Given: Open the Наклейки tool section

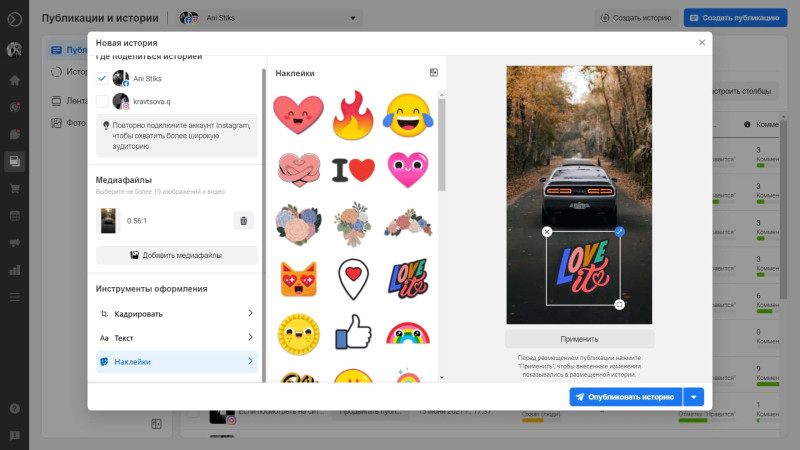Looking at the screenshot, I should [177, 362].
